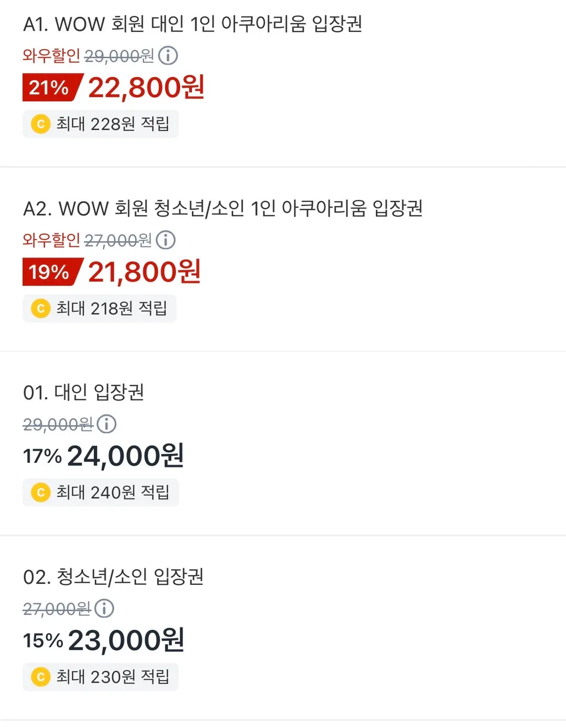Tap coin icon next to 최대 218원 적립

click(x=40, y=308)
